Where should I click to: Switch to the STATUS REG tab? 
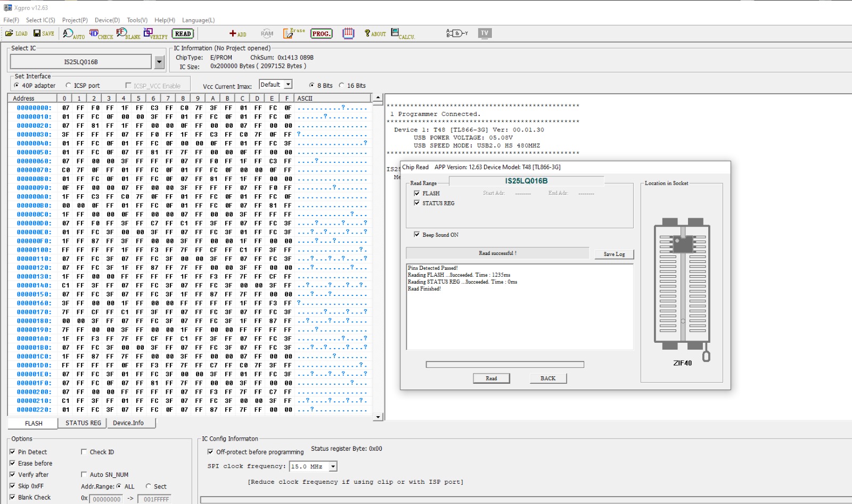83,423
